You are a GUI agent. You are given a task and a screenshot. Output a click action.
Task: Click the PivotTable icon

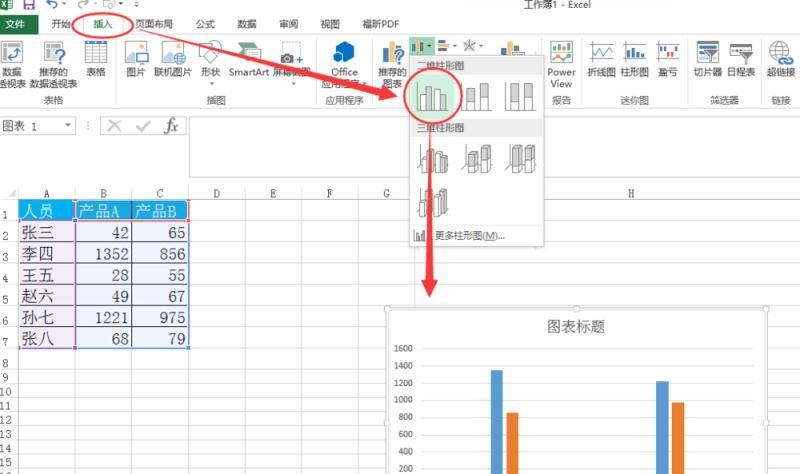tap(12, 53)
